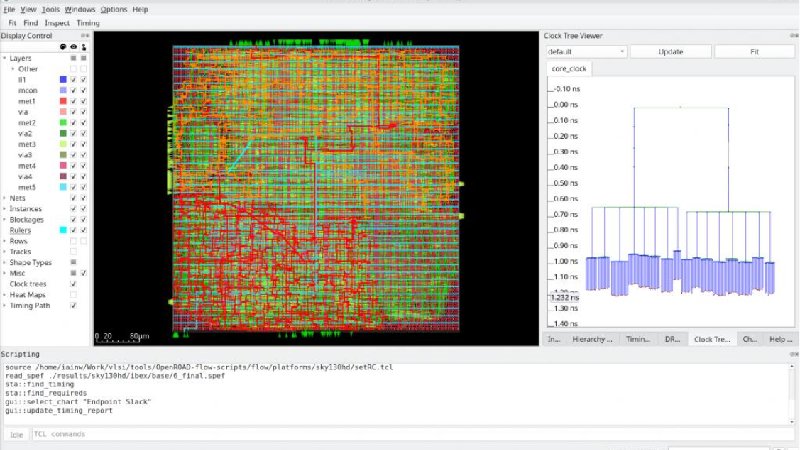
Task: Click the TCL commands input field
Action: (413, 434)
